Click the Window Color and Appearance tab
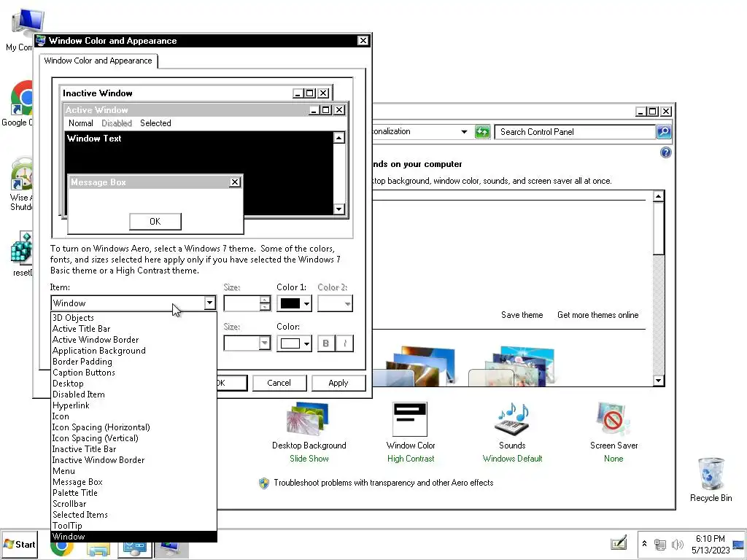Image resolution: width=747 pixels, height=560 pixels. point(98,61)
